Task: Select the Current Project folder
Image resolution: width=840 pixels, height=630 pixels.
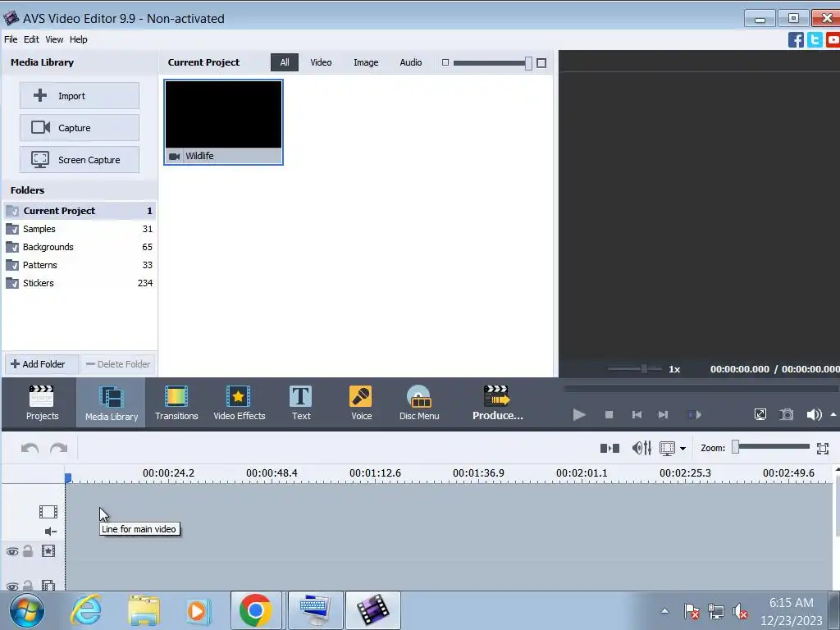Action: 80,211
